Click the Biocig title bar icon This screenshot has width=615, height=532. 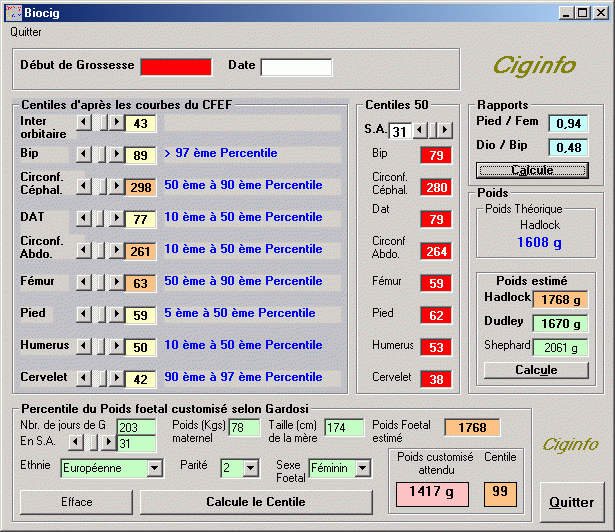coord(13,13)
